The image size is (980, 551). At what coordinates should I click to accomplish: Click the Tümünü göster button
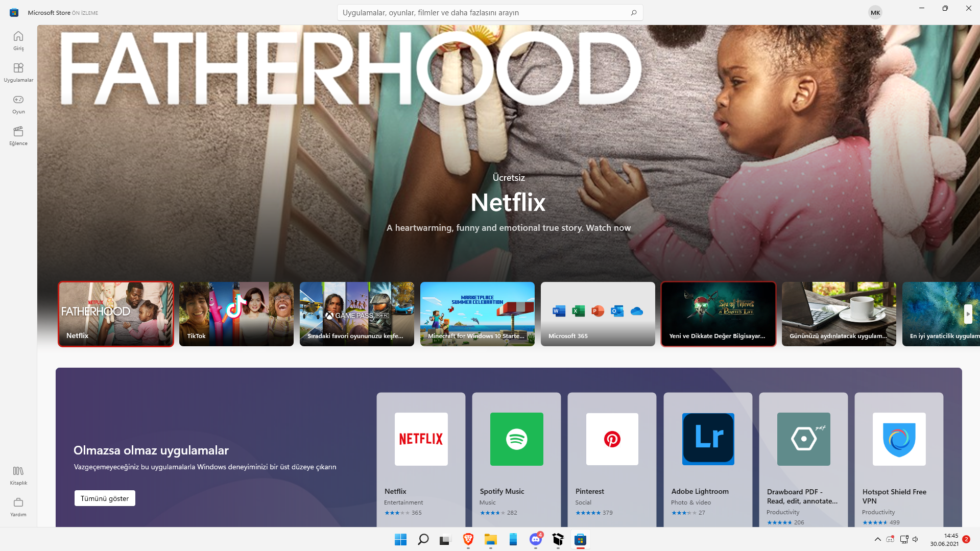[105, 498]
